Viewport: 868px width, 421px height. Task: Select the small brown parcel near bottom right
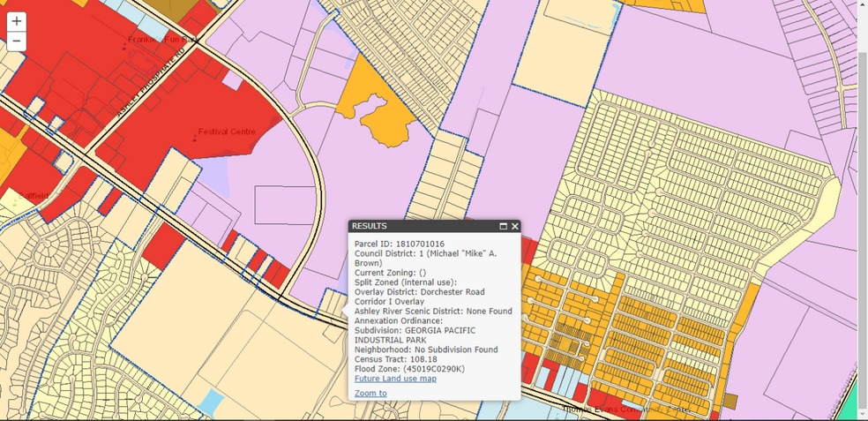730,402
